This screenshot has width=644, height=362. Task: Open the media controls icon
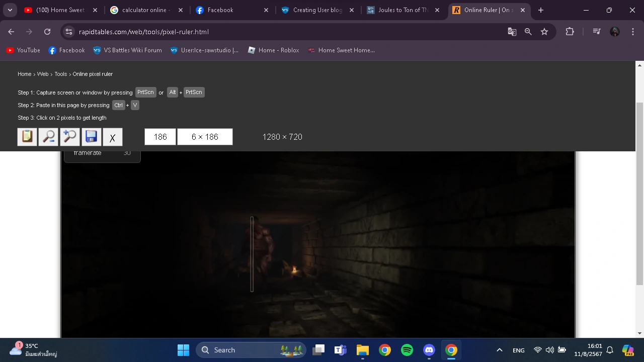click(597, 32)
